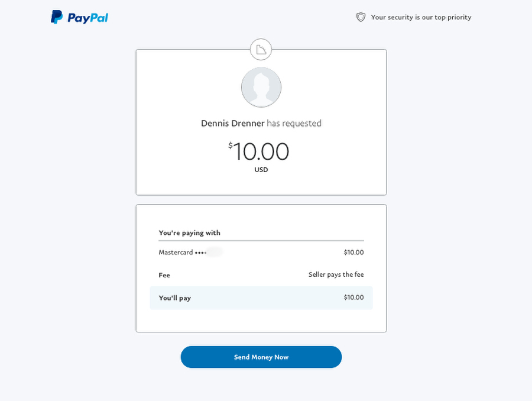The height and width of the screenshot is (401, 532).
Task: Click the dollar sign beside the requested amount
Action: click(231, 145)
